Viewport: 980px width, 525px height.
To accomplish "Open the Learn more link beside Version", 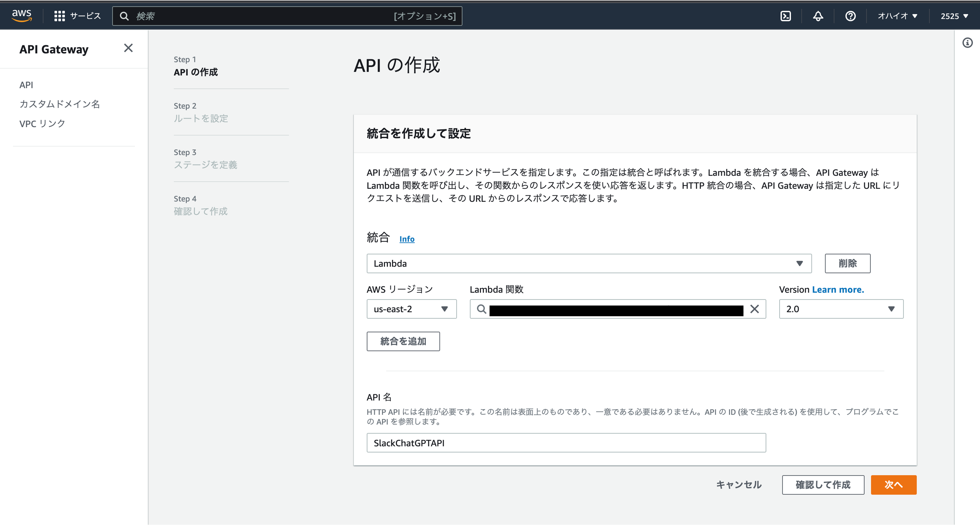I will 838,289.
